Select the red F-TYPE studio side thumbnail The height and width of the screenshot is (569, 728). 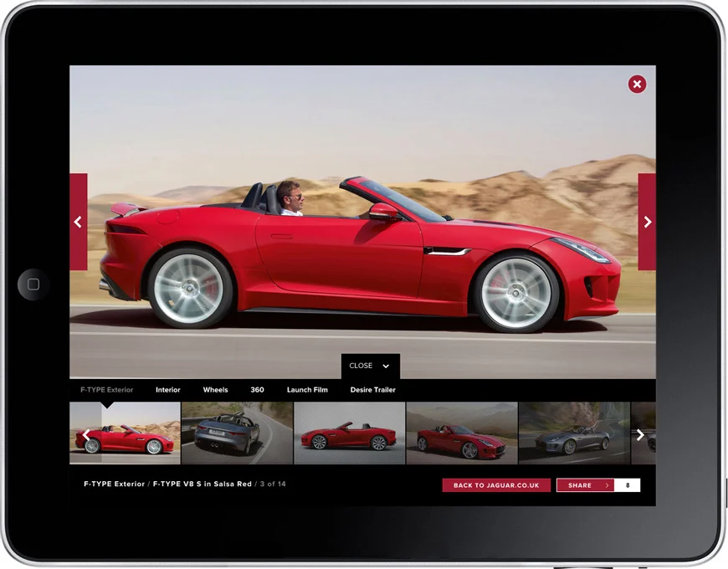[x=350, y=433]
